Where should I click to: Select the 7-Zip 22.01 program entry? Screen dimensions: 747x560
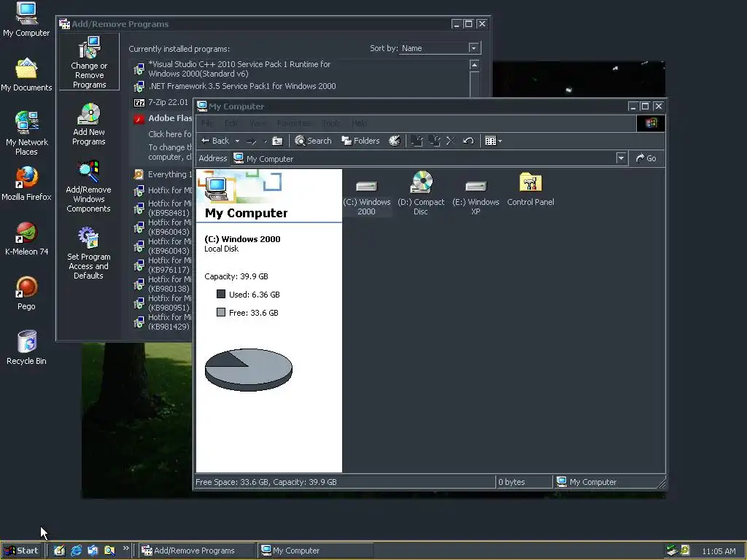[x=161, y=102]
